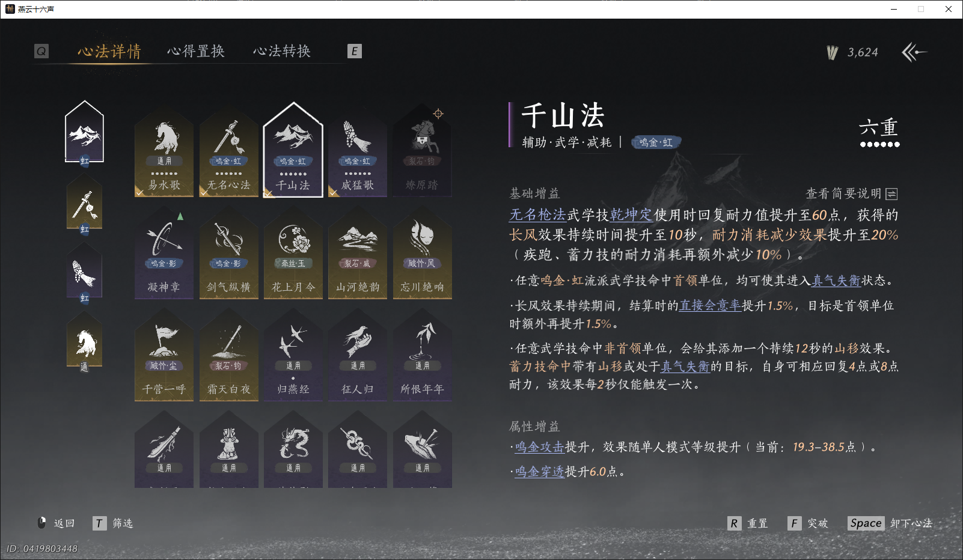Click the 鸣金·虹 tag beside 辅助·武学·减耗

pyautogui.click(x=656, y=142)
